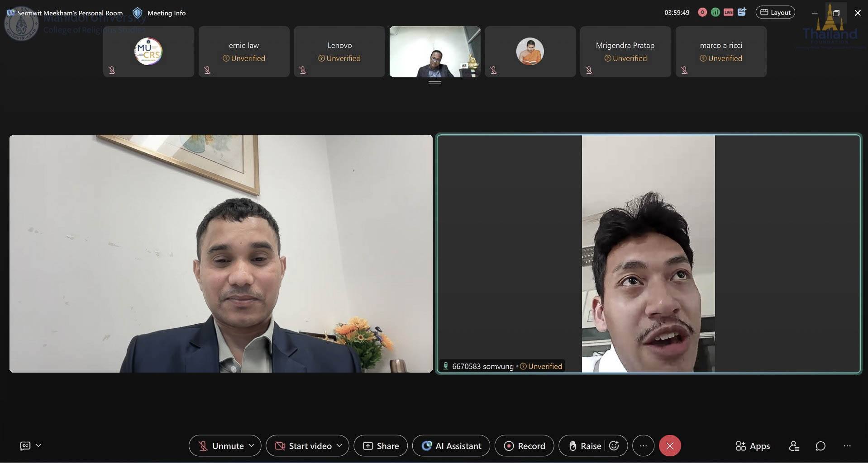
Task: Expand the video options arrow beside Start video
Action: tap(339, 446)
